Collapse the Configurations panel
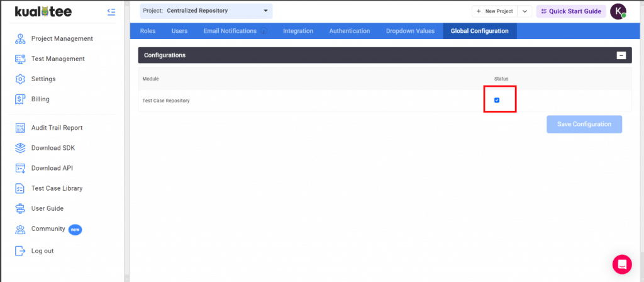Viewport: 644px width, 282px height. point(621,55)
